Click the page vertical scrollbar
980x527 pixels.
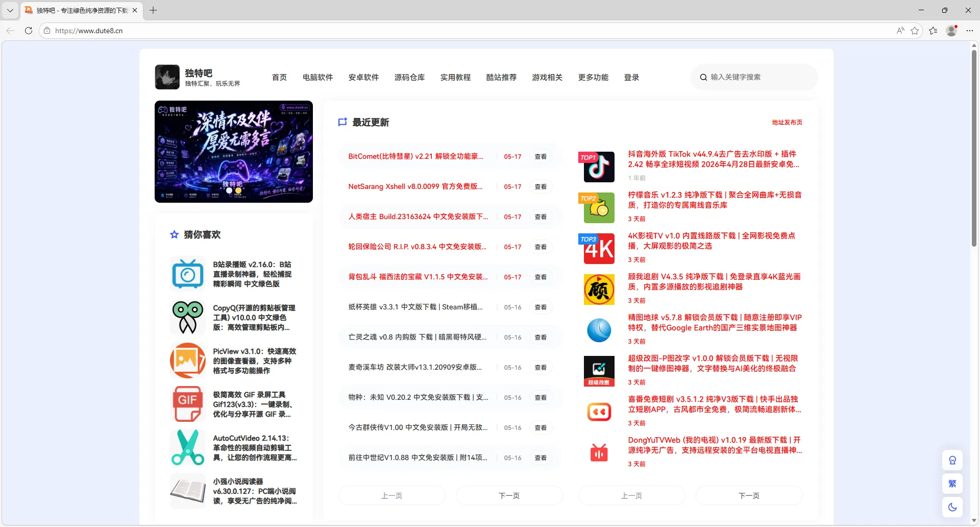pos(974,148)
